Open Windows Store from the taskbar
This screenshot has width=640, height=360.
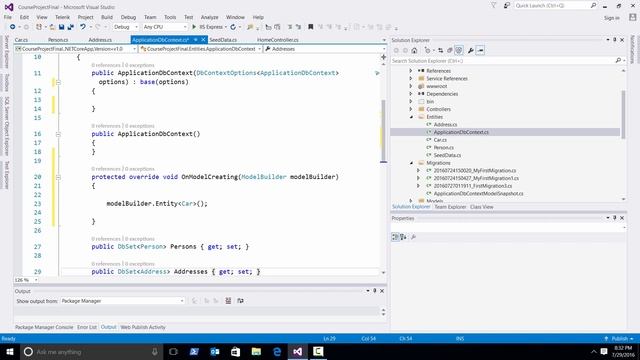point(235,351)
